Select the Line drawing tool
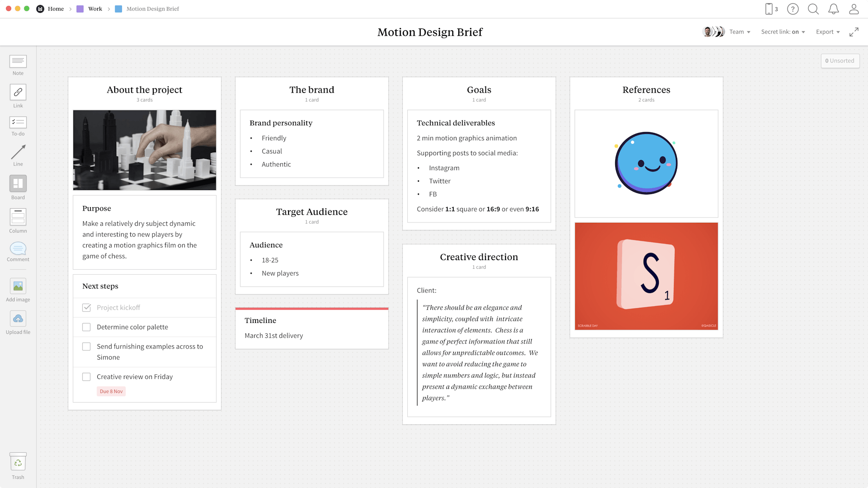This screenshot has width=868, height=488. [18, 153]
